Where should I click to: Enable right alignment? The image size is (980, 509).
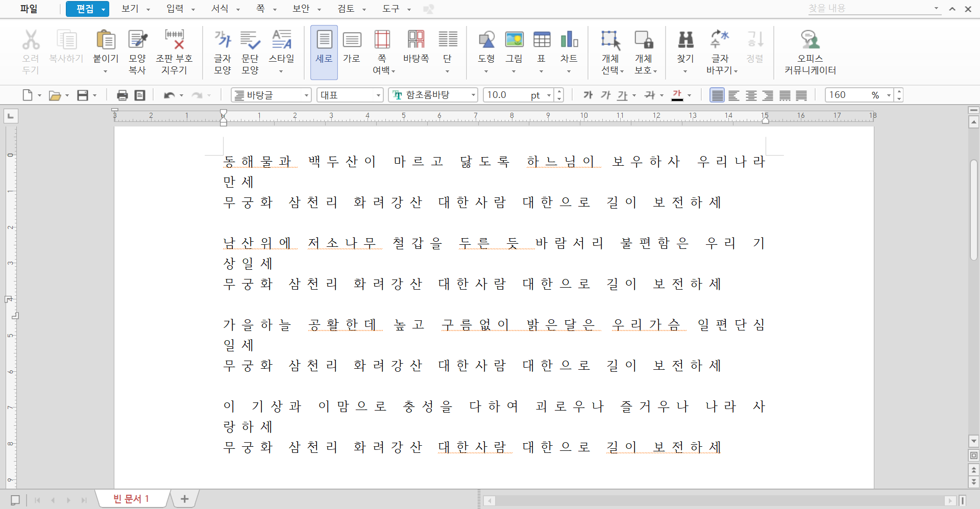click(768, 95)
